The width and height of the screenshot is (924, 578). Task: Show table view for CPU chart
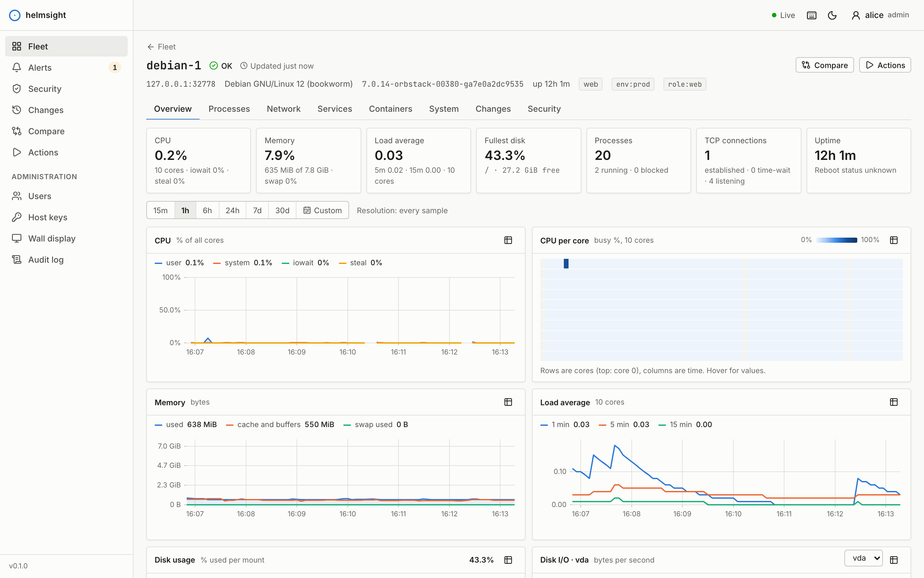tap(508, 240)
